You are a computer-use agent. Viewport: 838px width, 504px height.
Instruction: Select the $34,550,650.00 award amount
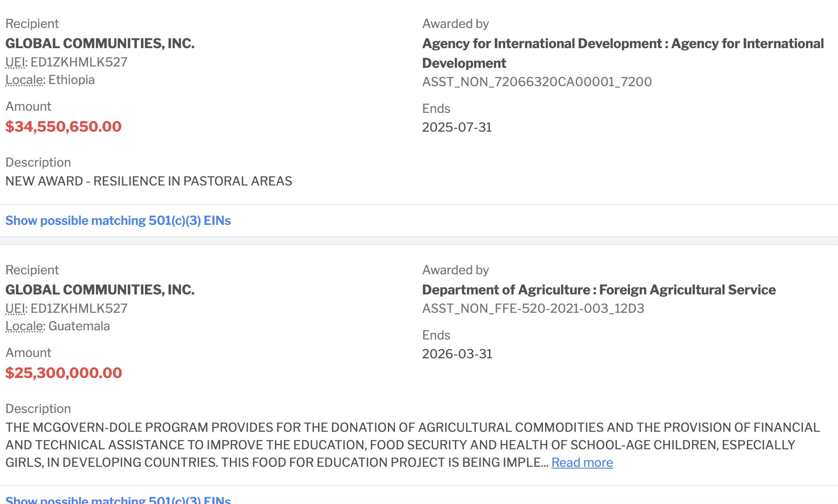click(x=63, y=126)
